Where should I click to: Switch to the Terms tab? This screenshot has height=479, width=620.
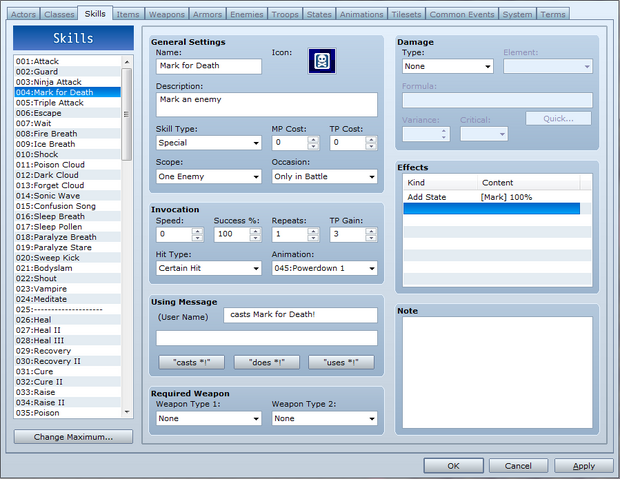coord(553,14)
